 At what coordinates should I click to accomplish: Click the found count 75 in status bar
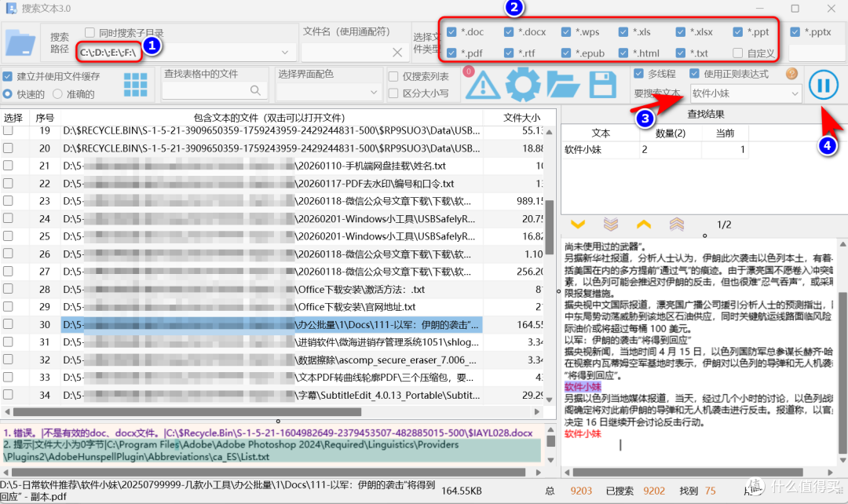click(710, 491)
